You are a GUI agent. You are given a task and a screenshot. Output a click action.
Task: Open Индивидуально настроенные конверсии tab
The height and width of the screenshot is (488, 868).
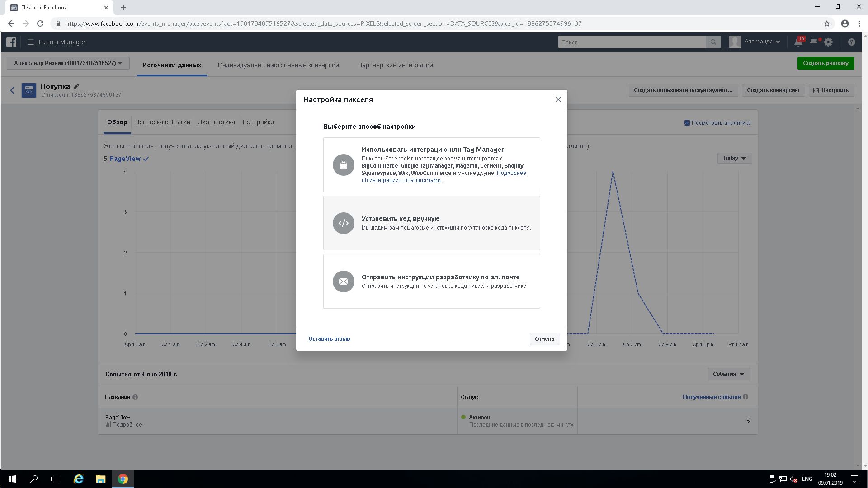pos(278,65)
